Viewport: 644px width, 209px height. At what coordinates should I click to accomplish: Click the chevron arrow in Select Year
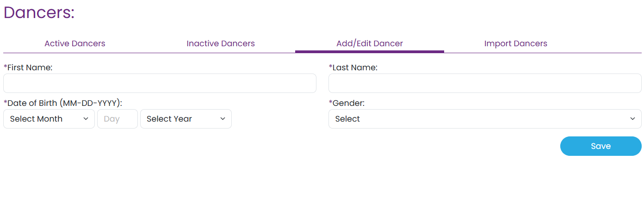pos(223,119)
